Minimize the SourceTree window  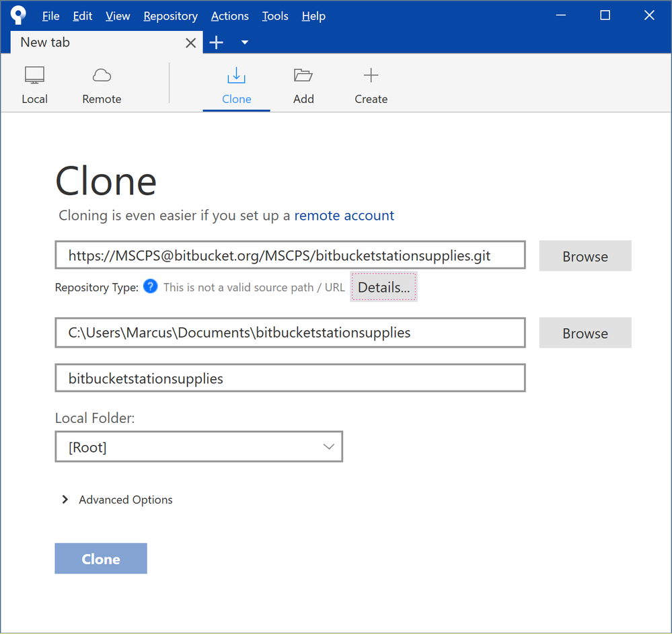pos(560,15)
